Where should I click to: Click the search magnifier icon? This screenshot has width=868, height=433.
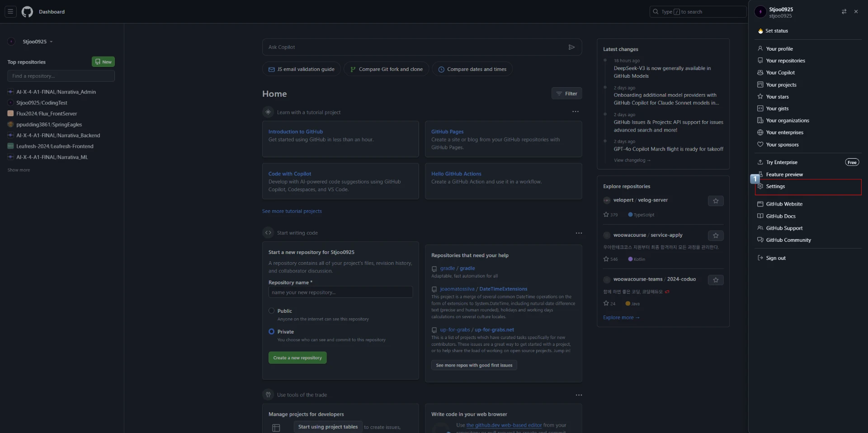(x=656, y=12)
